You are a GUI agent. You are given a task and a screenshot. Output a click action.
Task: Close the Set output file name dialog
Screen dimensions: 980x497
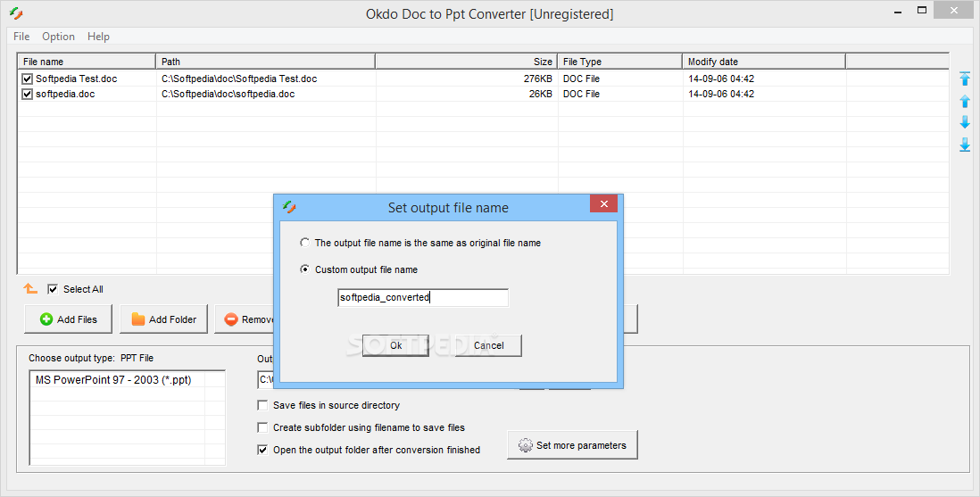click(x=603, y=203)
